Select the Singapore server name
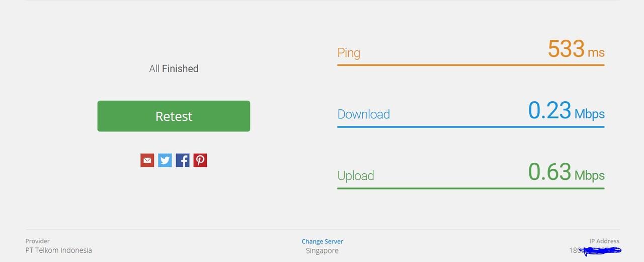 pos(322,250)
